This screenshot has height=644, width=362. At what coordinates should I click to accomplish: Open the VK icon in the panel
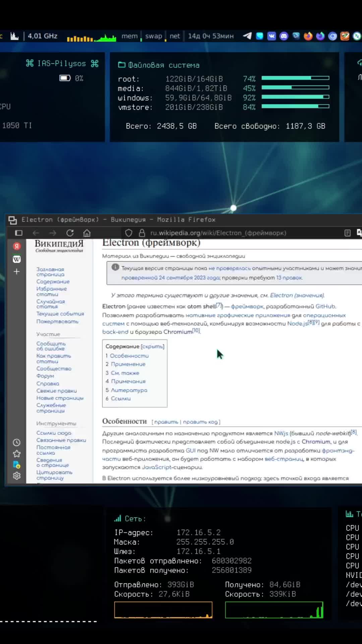pyautogui.click(x=271, y=36)
